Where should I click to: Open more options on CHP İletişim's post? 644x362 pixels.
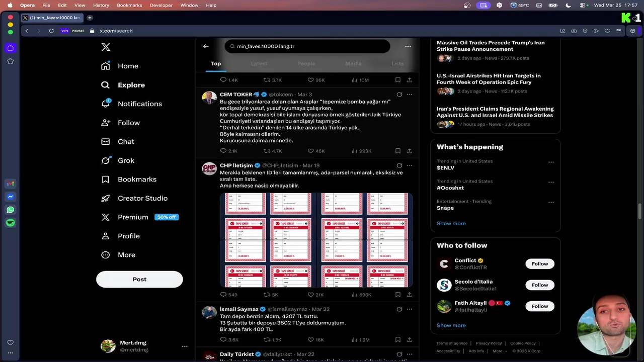pyautogui.click(x=410, y=165)
